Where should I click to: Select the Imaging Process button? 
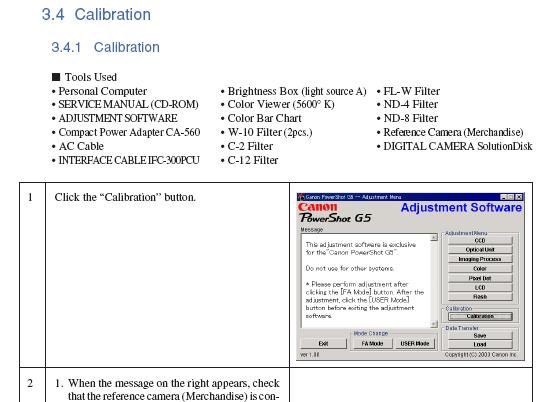point(480,259)
